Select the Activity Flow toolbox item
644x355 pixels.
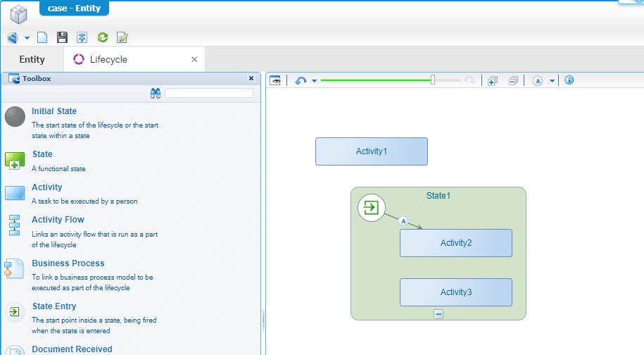click(58, 220)
